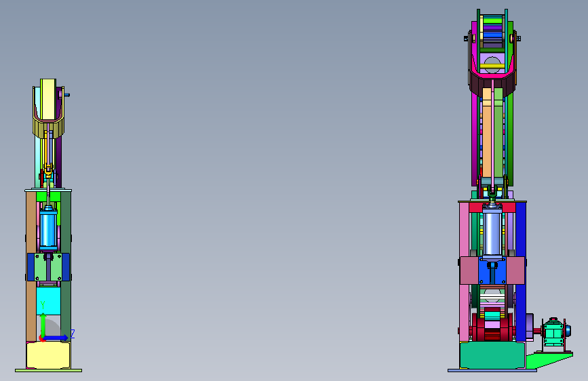588x381 pixels.
Task: Pick the dark red drum at right model's bottom
Action: pyautogui.click(x=492, y=327)
